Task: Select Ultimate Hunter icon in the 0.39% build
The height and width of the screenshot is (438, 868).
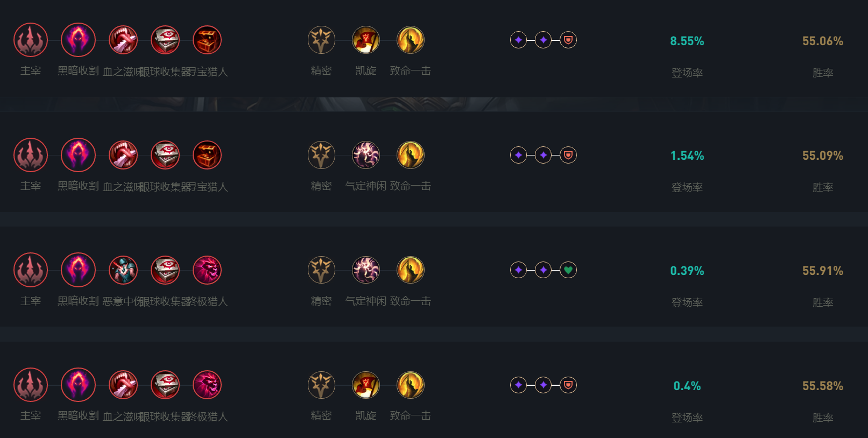Action: coord(207,270)
